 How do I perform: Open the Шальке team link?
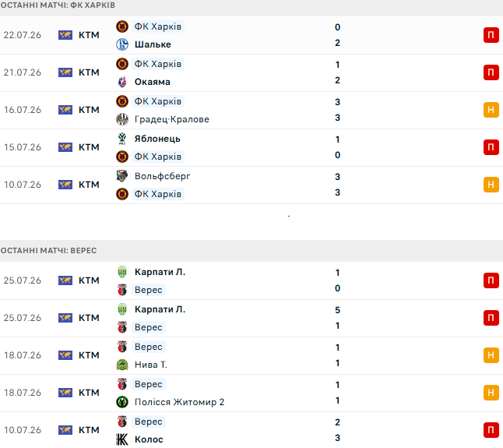153,44
